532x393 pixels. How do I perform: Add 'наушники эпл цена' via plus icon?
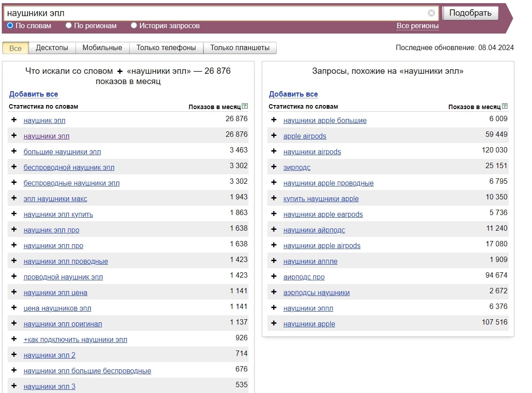click(x=14, y=292)
